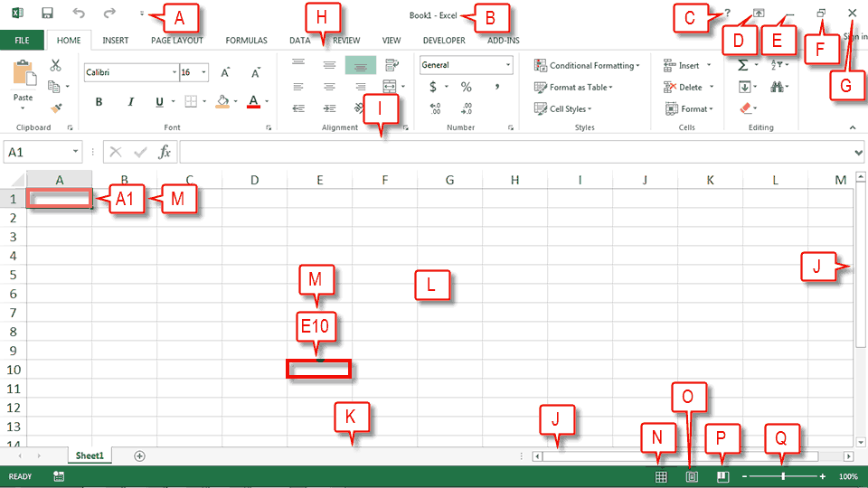
Task: Collapse the ribbon with the chevron
Action: click(853, 127)
